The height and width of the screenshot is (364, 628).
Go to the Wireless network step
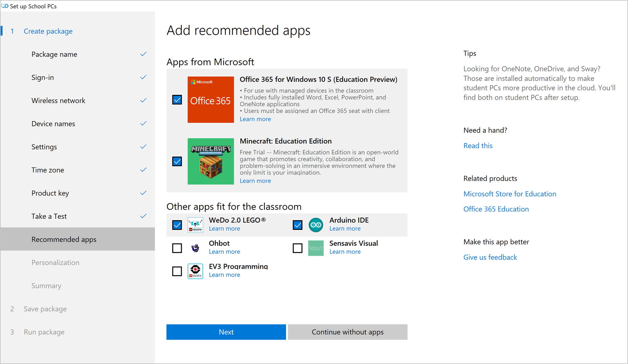tap(58, 101)
